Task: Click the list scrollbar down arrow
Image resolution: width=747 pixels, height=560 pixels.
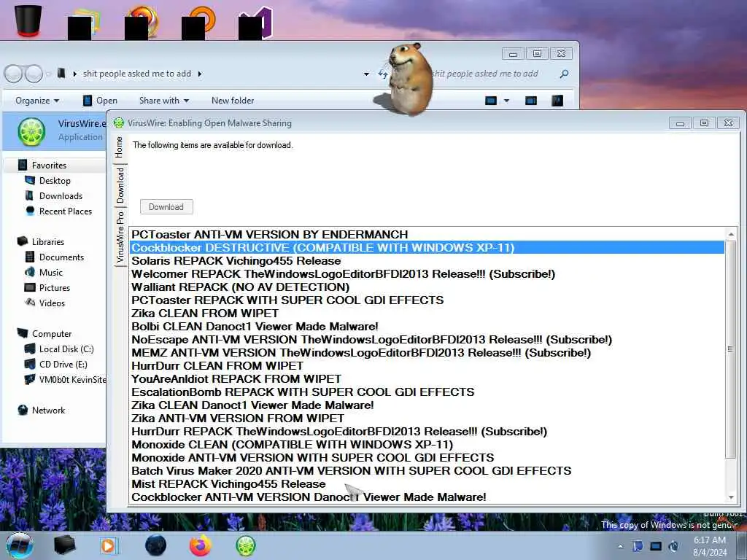Action: [731, 497]
